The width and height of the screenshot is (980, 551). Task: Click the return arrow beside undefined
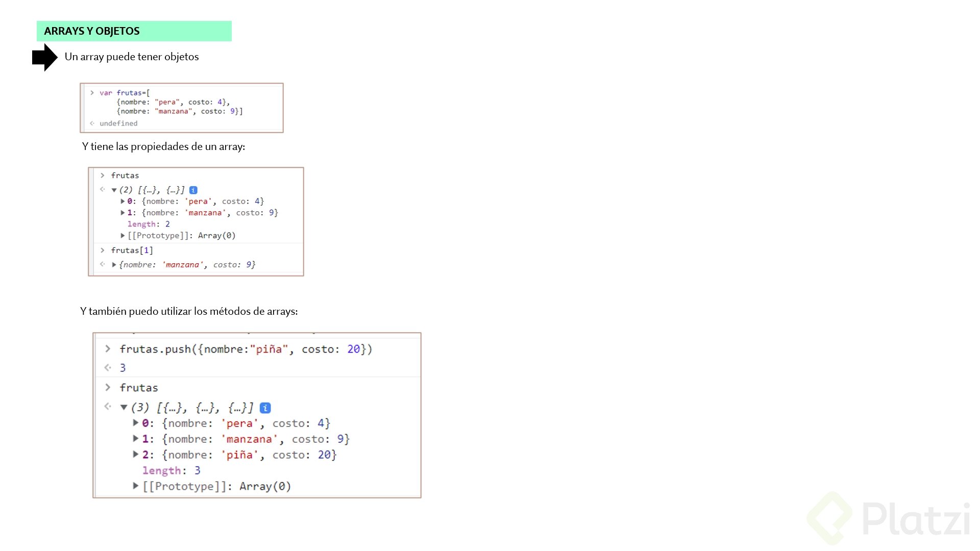pos(92,123)
